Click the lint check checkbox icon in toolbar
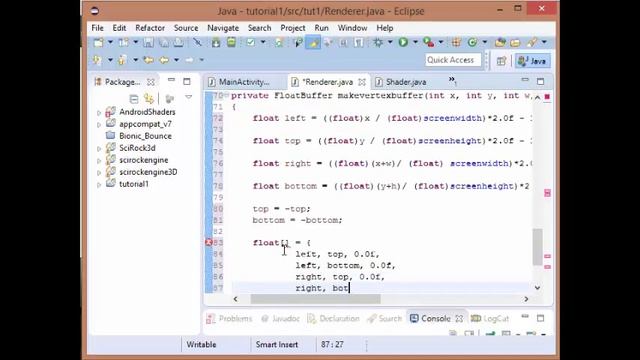Viewport: 640px width, 360px height. tap(251, 42)
